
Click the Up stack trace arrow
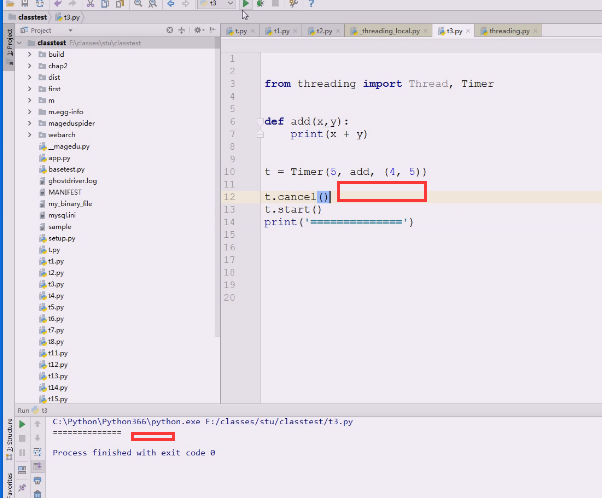click(37, 424)
